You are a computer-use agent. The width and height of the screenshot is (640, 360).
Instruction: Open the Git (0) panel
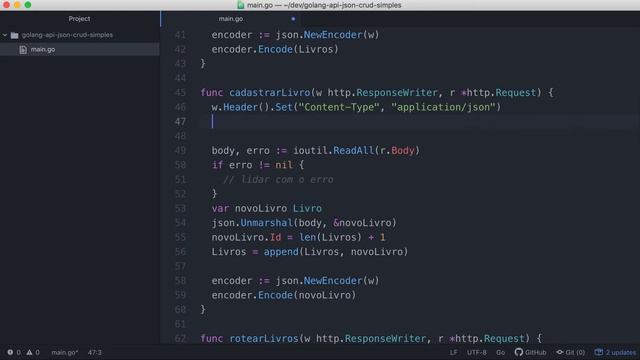pos(571,352)
